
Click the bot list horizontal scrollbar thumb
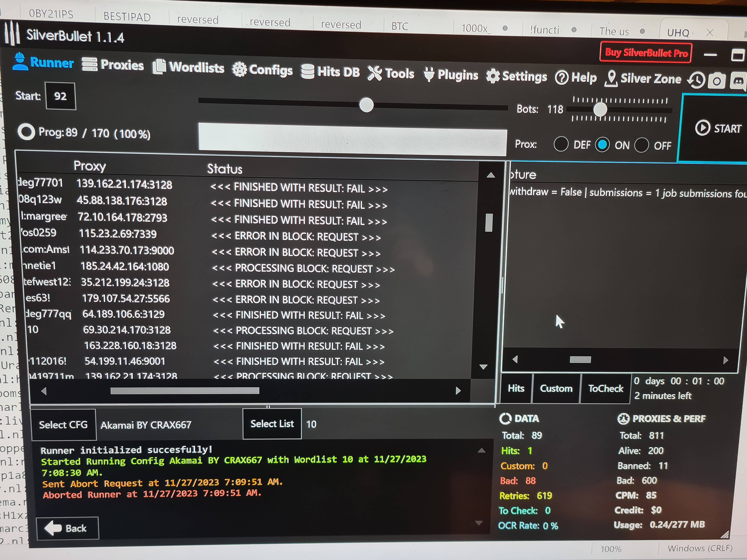185,391
